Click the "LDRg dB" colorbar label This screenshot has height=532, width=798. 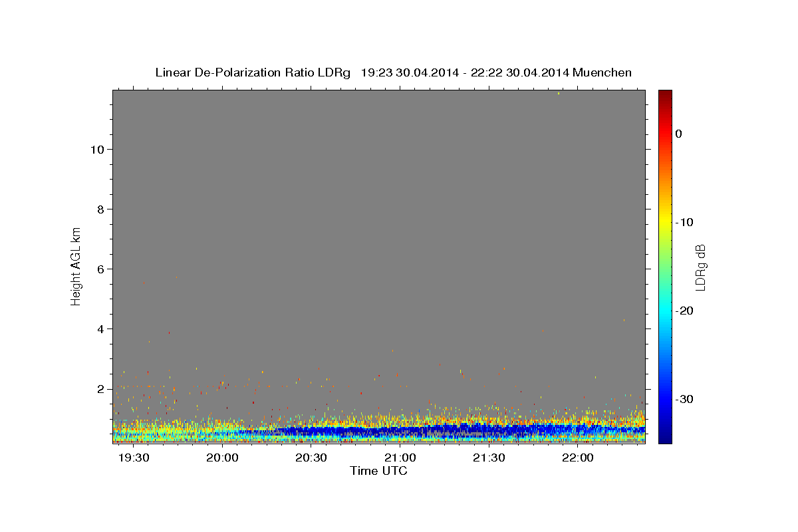pos(700,267)
